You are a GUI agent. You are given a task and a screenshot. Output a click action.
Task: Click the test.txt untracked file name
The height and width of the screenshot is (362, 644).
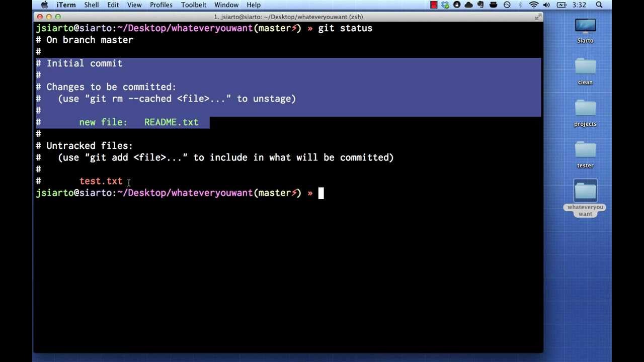pyautogui.click(x=101, y=181)
